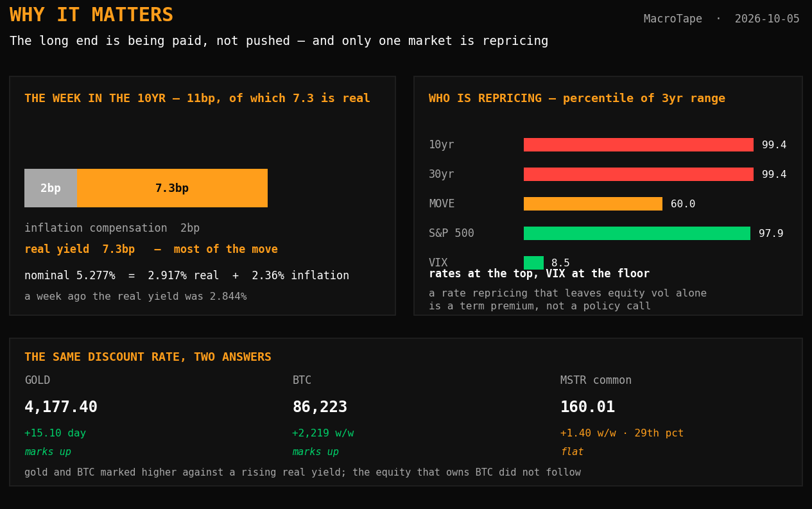Select the red 30yr percentile bar
Image resolution: width=812 pixels, height=509 pixels.
(639, 175)
